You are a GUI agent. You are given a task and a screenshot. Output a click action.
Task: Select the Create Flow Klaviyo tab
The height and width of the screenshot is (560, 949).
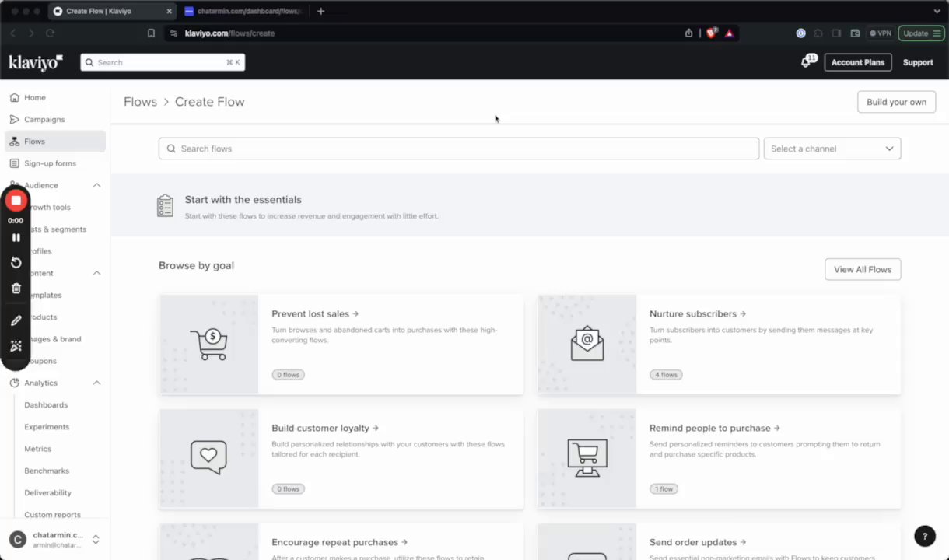112,12
